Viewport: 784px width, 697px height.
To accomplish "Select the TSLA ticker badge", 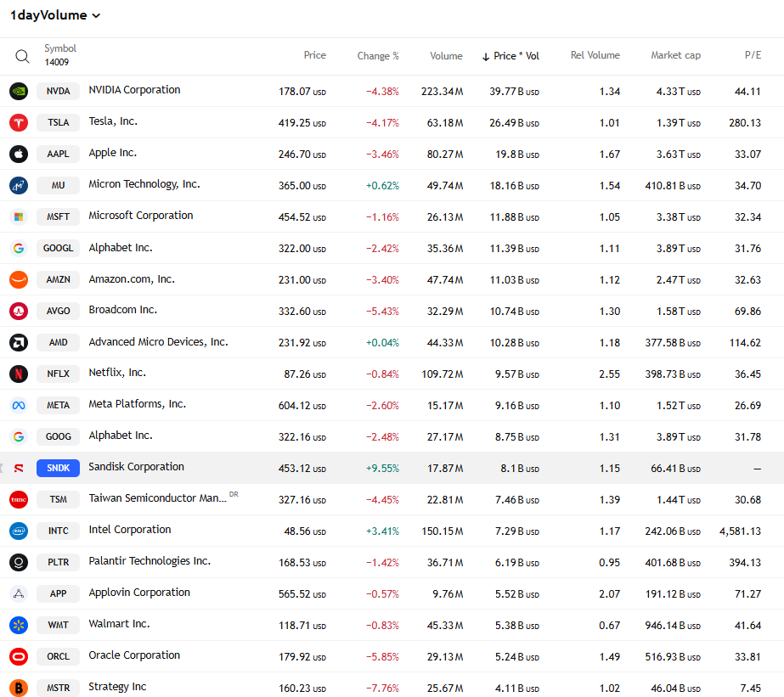I will (58, 122).
